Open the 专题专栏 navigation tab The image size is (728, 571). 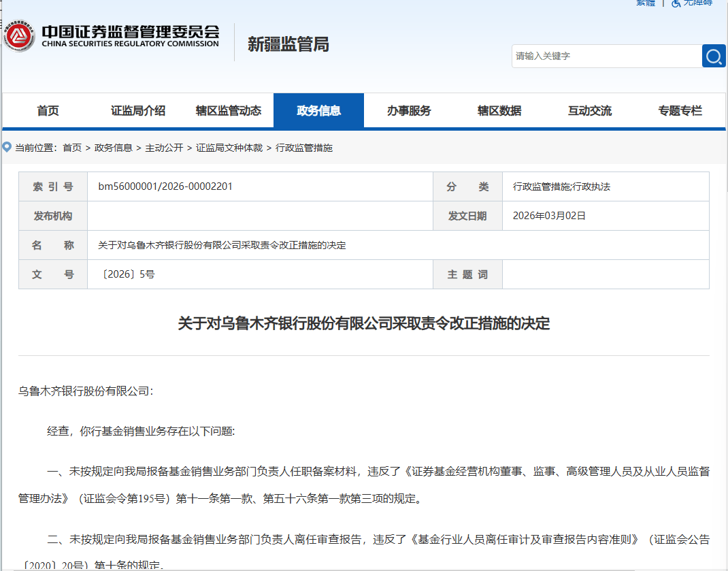click(x=680, y=111)
